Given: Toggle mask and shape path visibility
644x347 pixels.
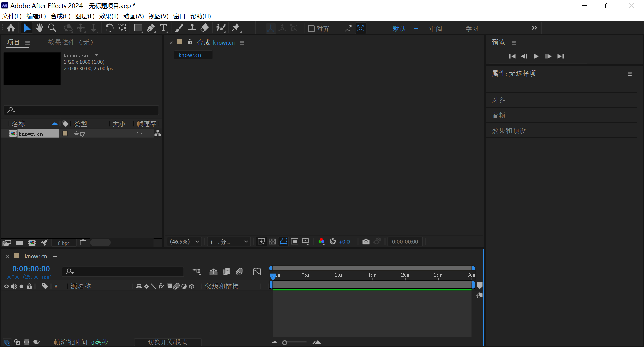Looking at the screenshot, I should click(283, 242).
